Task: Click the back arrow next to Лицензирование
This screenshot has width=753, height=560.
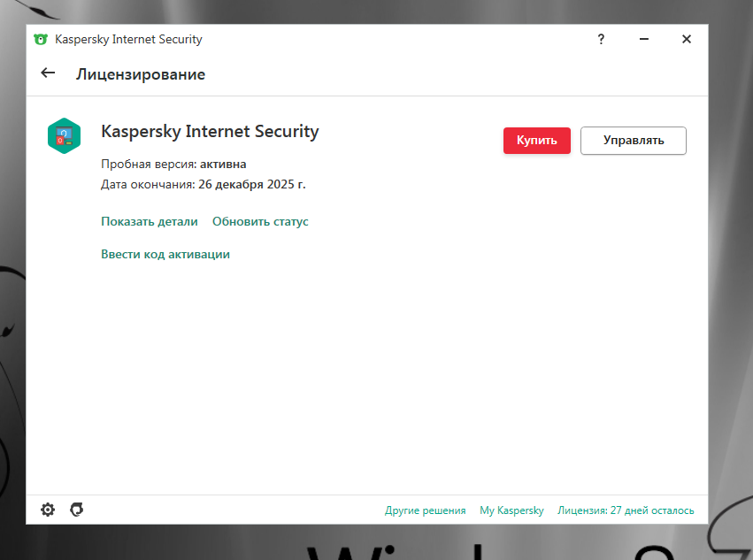Action: click(x=48, y=73)
